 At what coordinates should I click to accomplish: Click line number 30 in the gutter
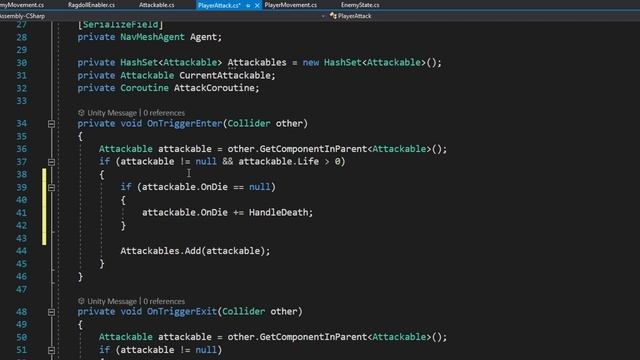point(22,63)
